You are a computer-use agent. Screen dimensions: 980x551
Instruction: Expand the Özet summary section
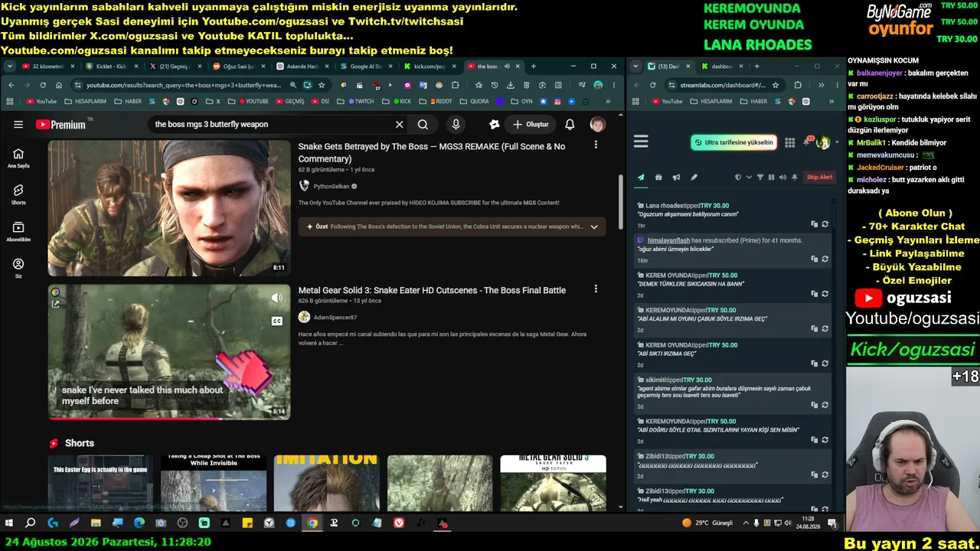pyautogui.click(x=452, y=227)
